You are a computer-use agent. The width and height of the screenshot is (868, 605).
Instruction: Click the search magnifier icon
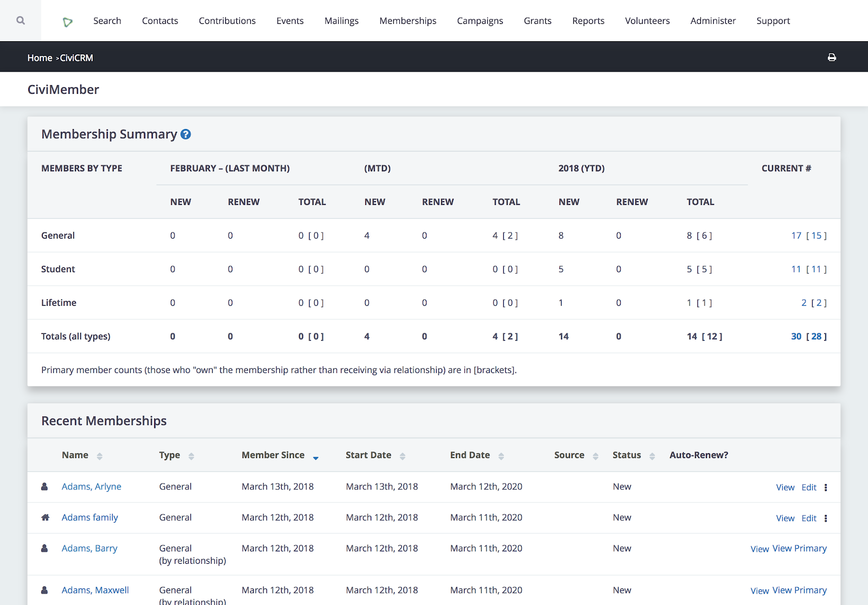tap(21, 21)
